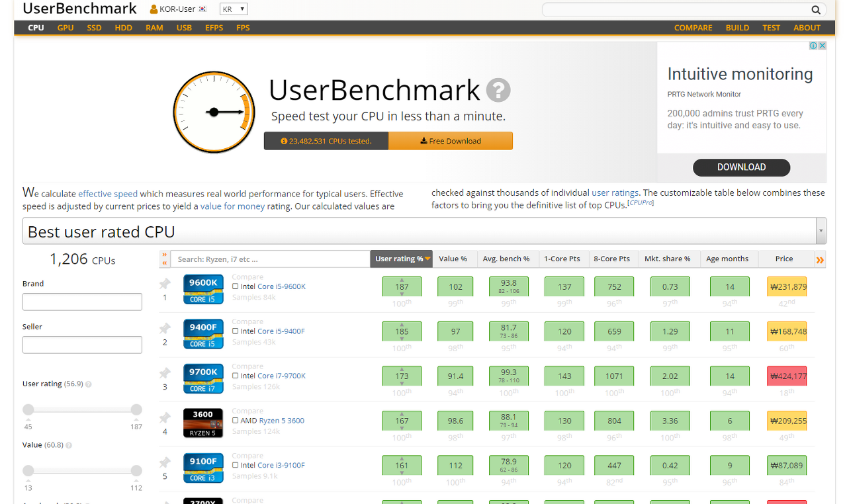
Task: Click the speedometer gauge logo
Action: (x=214, y=112)
